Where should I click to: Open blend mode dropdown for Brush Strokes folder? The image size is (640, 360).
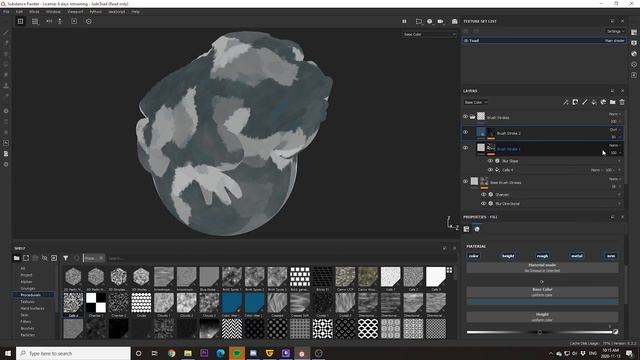coord(615,114)
